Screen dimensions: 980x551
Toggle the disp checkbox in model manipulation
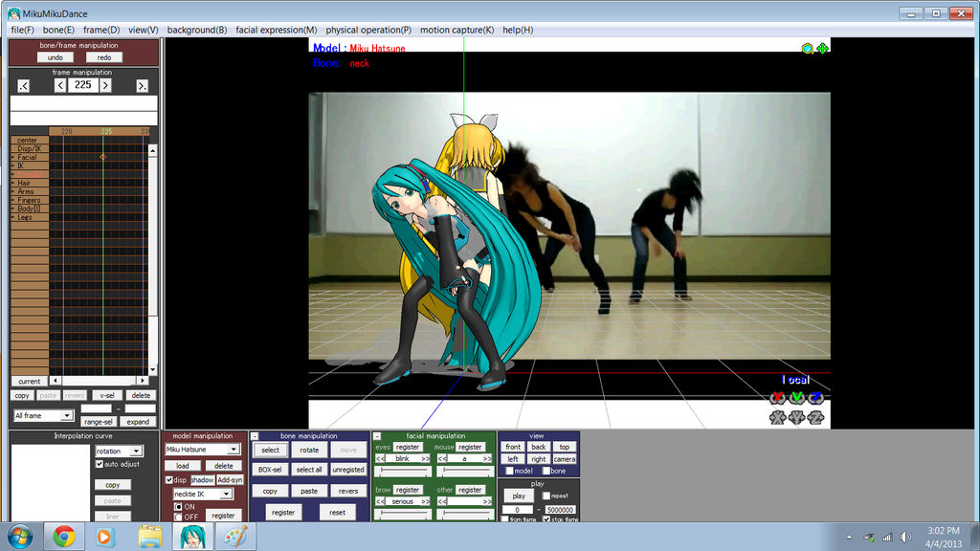(x=168, y=480)
